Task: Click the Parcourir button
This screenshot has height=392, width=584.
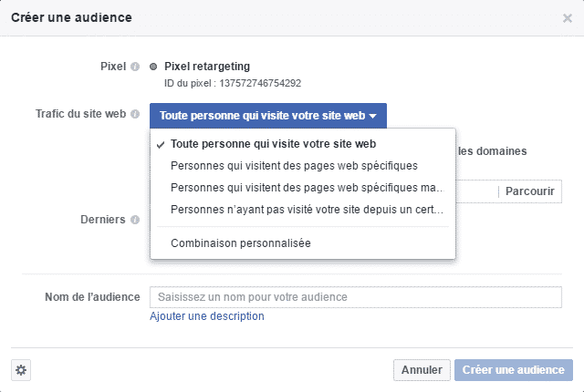Action: click(529, 191)
